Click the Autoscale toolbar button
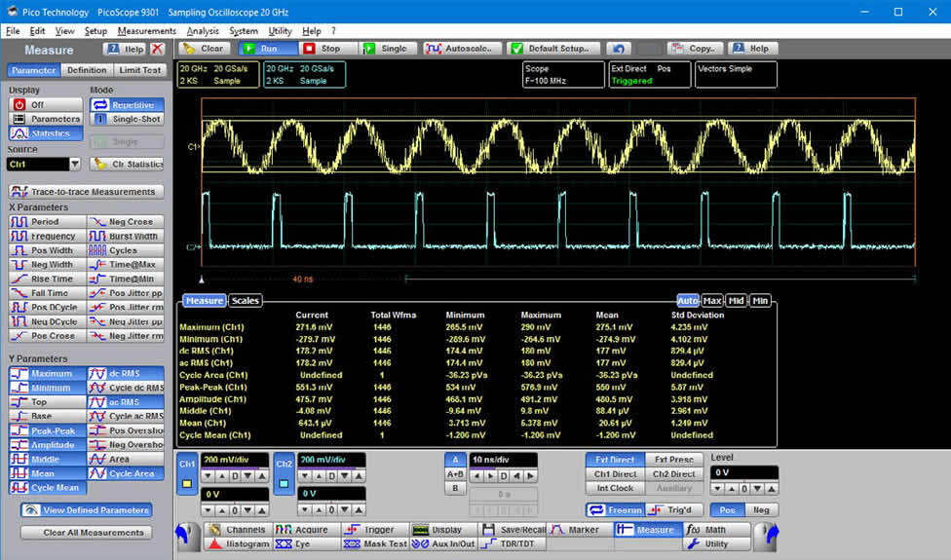 [463, 49]
